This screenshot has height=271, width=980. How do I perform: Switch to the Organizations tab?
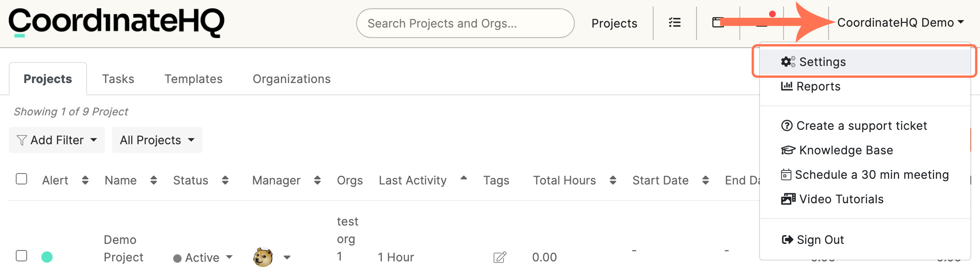point(291,79)
